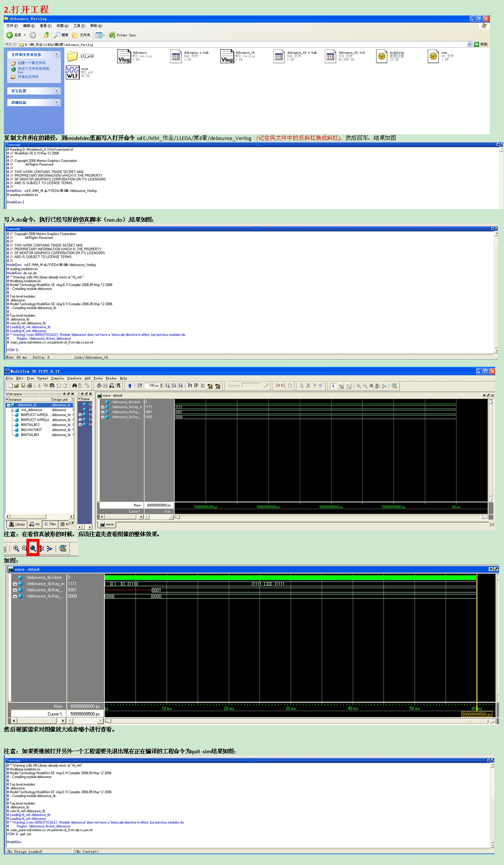The height and width of the screenshot is (865, 504).
Task: Go up one folder level in Explorer
Action: [x=46, y=35]
